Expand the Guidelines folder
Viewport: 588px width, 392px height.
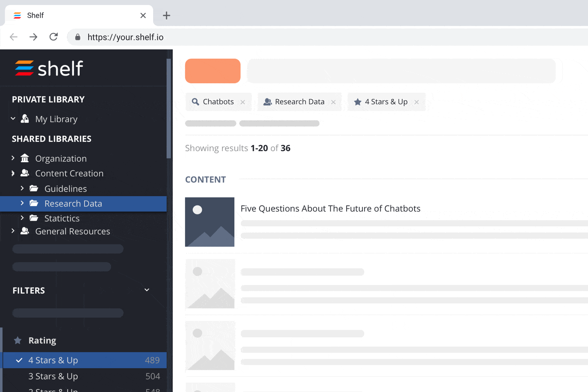22,188
